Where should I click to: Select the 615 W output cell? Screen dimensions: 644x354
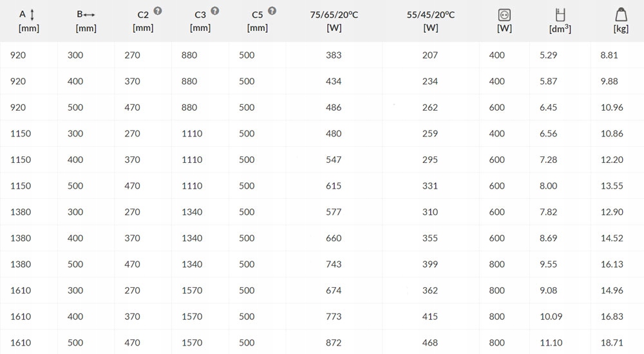click(334, 186)
